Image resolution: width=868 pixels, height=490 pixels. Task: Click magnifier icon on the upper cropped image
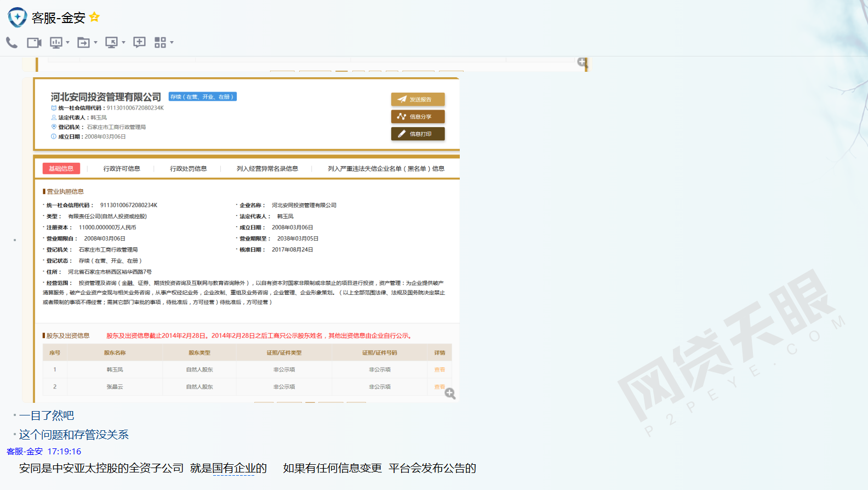[583, 62]
